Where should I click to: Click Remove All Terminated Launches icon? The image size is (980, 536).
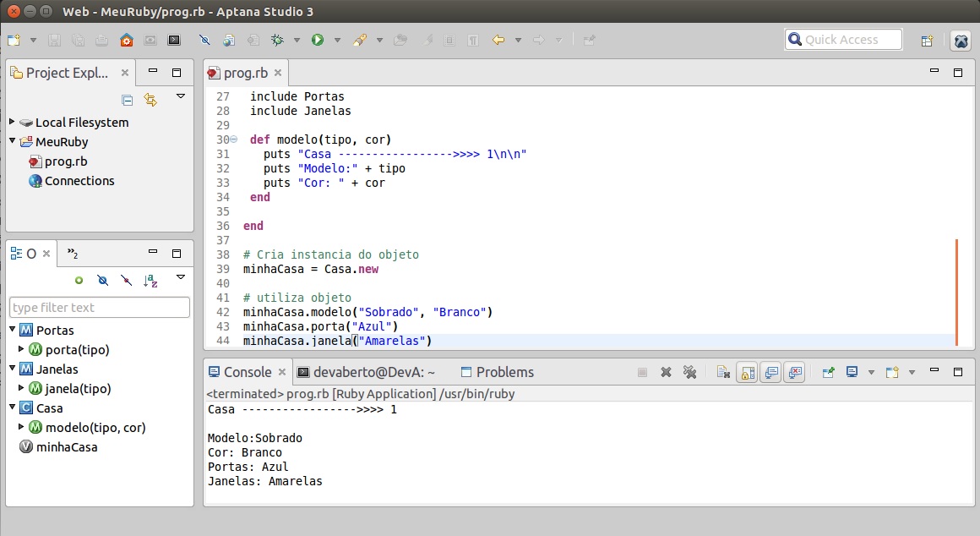click(x=689, y=372)
